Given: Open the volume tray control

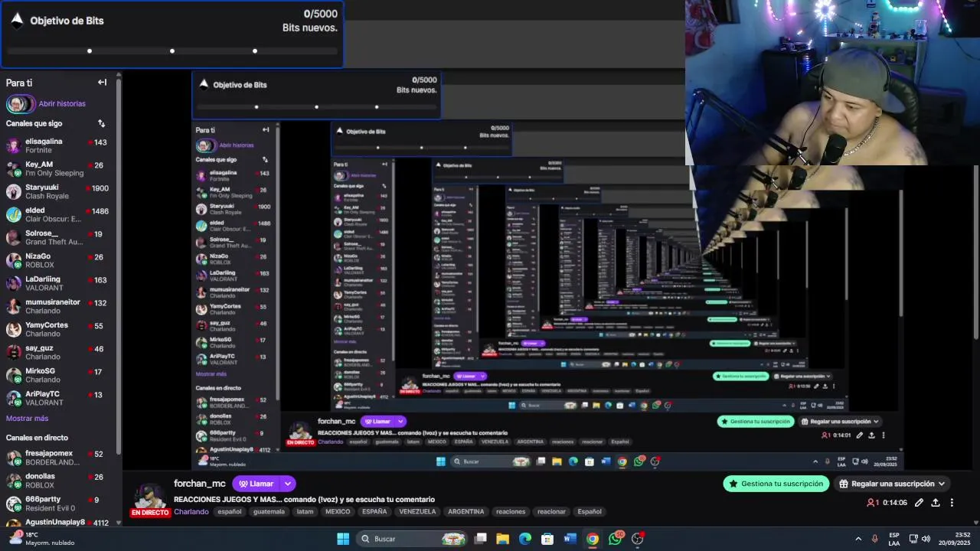Looking at the screenshot, I should tap(926, 539).
